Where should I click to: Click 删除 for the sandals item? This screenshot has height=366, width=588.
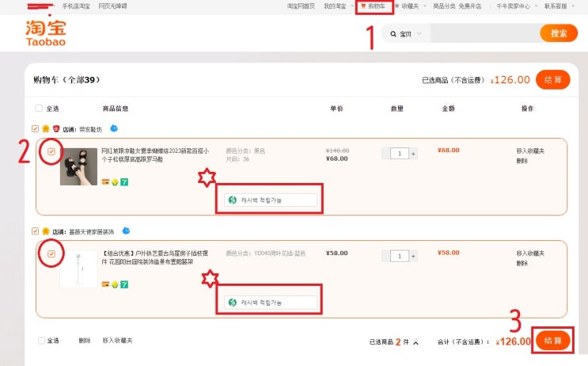522,161
